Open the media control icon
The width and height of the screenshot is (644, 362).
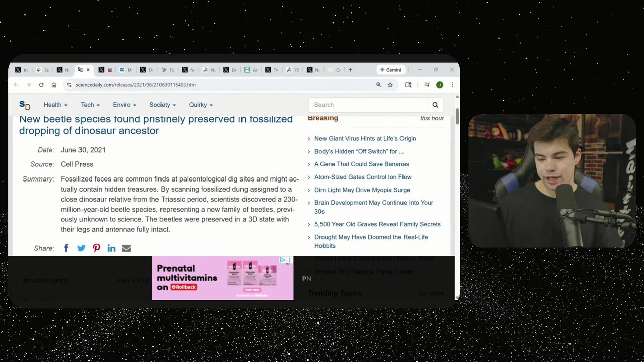[x=427, y=85]
